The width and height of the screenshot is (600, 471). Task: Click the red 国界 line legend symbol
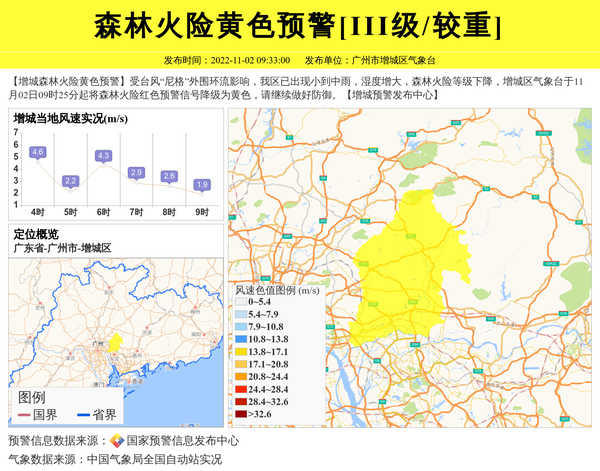(x=21, y=414)
